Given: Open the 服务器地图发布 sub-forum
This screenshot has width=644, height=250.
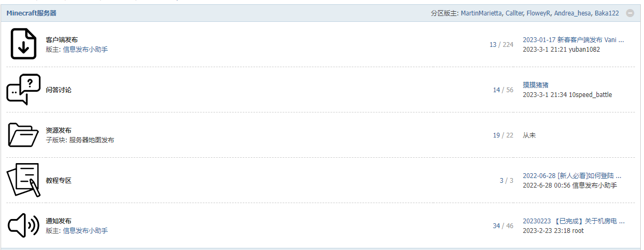Looking at the screenshot, I should tap(91, 140).
